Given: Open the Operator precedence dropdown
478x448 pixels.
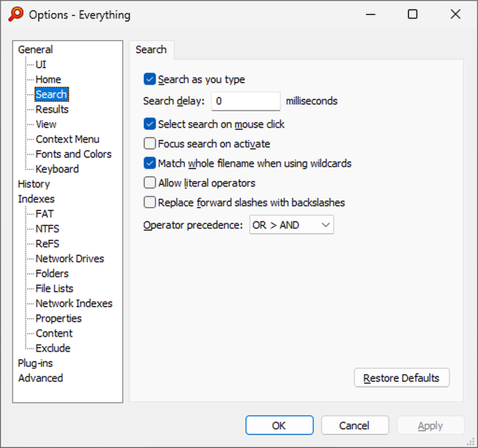Looking at the screenshot, I should pos(292,225).
